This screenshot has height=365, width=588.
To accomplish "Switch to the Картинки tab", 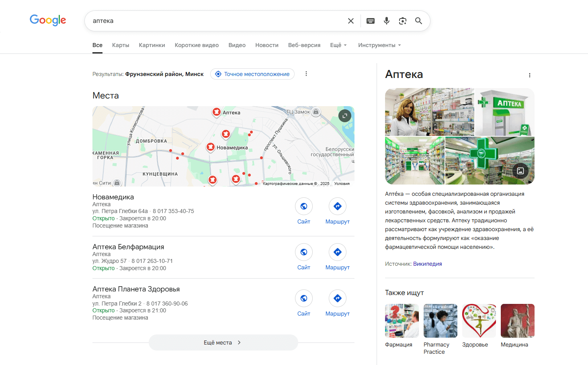I will 152,45.
